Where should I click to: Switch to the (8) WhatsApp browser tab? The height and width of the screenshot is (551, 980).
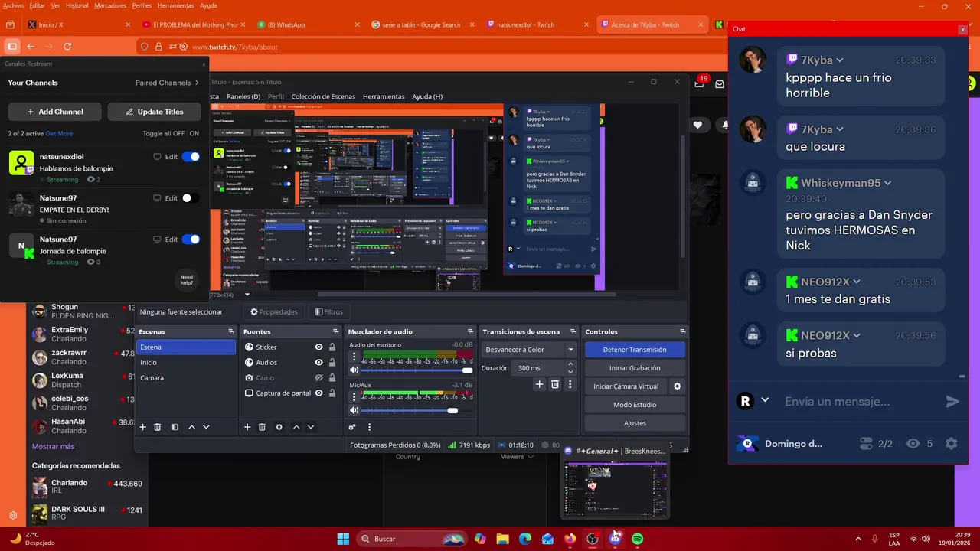click(x=309, y=24)
